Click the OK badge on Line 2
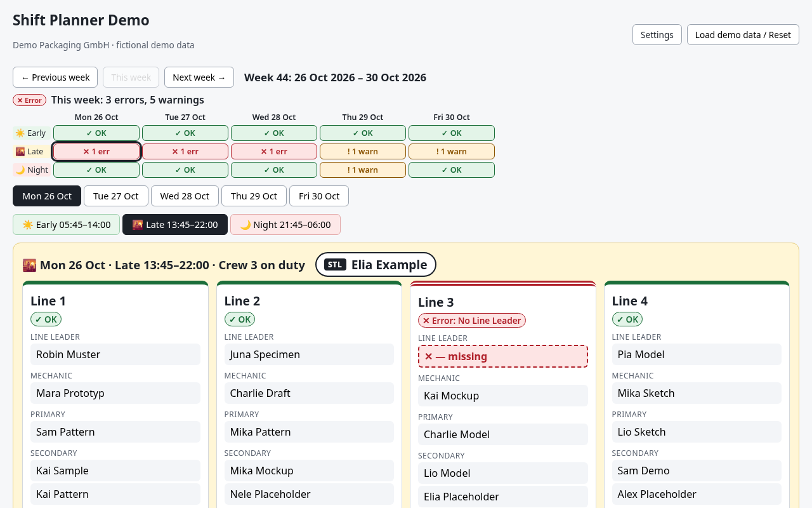This screenshot has width=812, height=508. pos(240,319)
